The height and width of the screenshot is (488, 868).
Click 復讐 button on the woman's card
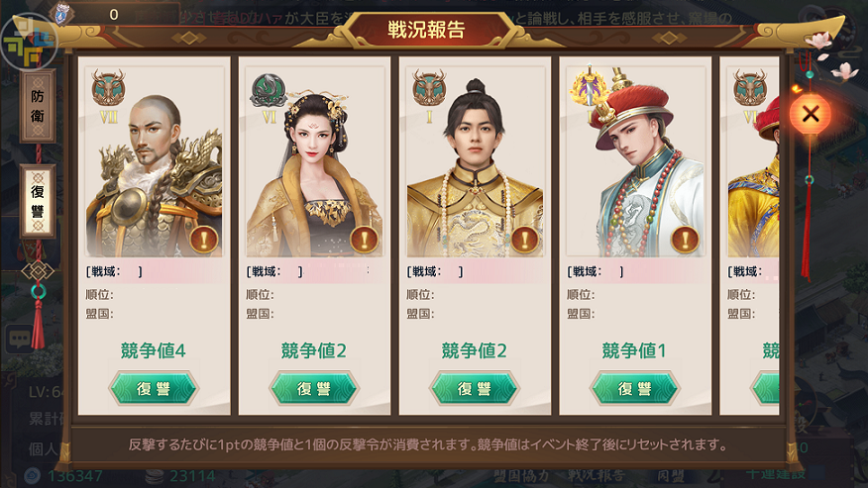314,388
